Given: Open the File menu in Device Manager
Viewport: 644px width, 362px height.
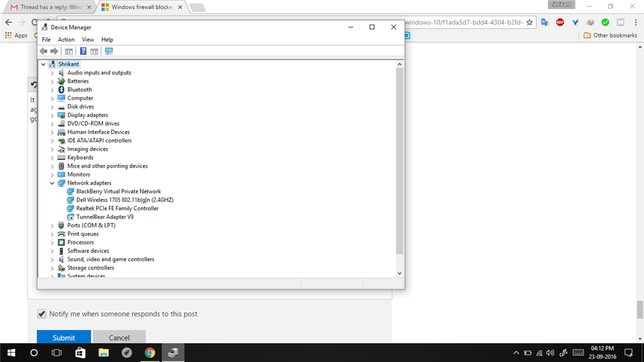Looking at the screenshot, I should tap(47, 40).
